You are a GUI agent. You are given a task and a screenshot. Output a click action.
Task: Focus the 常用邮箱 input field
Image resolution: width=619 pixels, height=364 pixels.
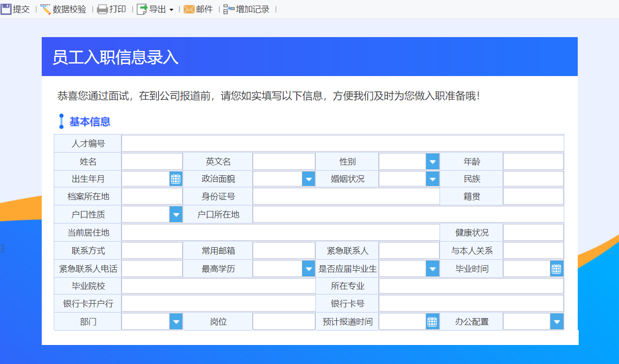(284, 250)
